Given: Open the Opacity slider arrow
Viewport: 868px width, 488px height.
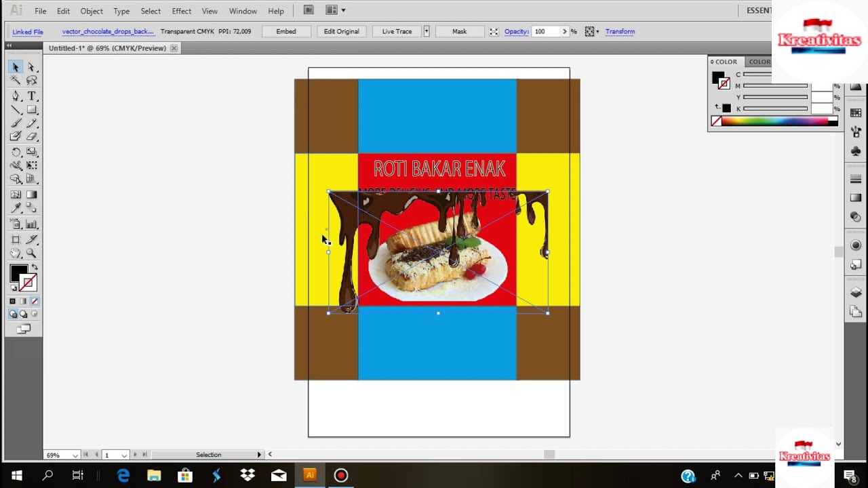Looking at the screenshot, I should [564, 31].
